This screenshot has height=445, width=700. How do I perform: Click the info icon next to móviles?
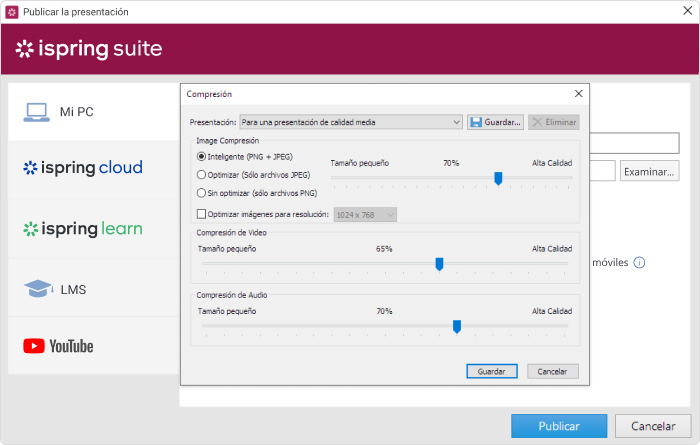point(639,262)
